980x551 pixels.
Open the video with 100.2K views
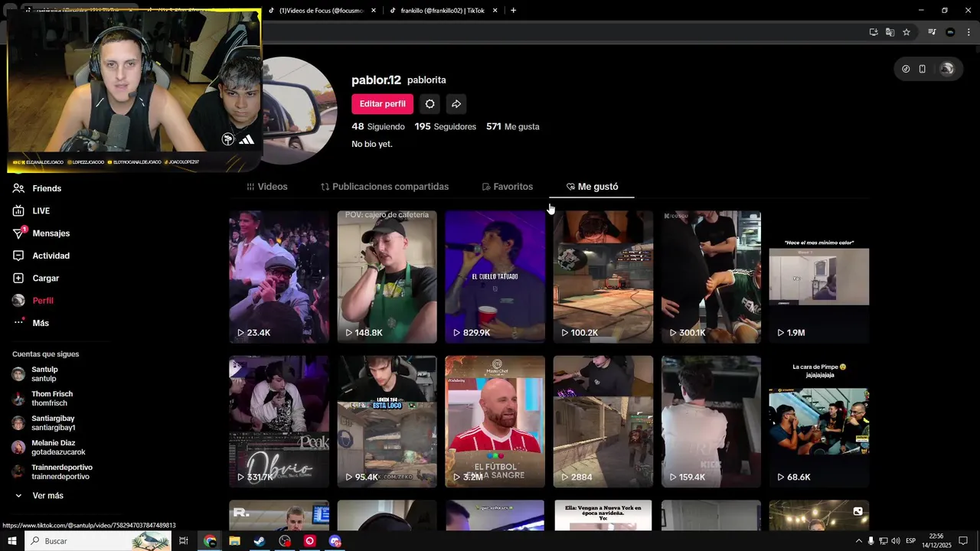603,277
